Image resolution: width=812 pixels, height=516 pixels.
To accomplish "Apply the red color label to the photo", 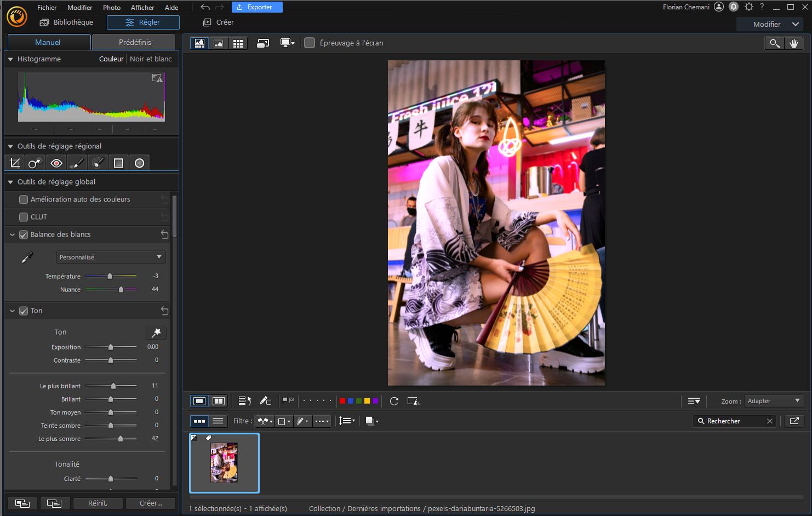I will pyautogui.click(x=341, y=401).
